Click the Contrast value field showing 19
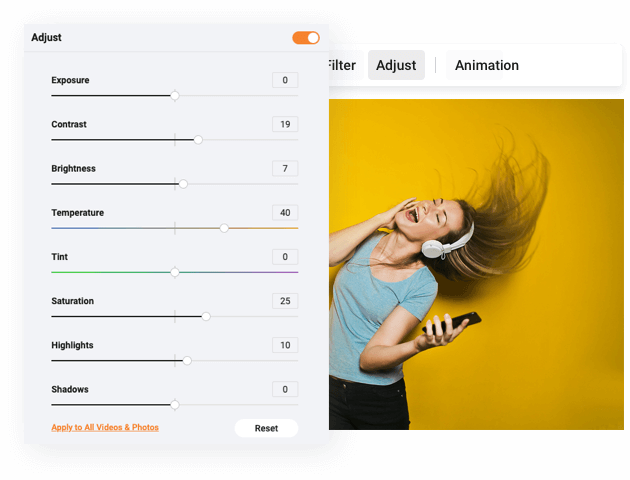 [285, 124]
